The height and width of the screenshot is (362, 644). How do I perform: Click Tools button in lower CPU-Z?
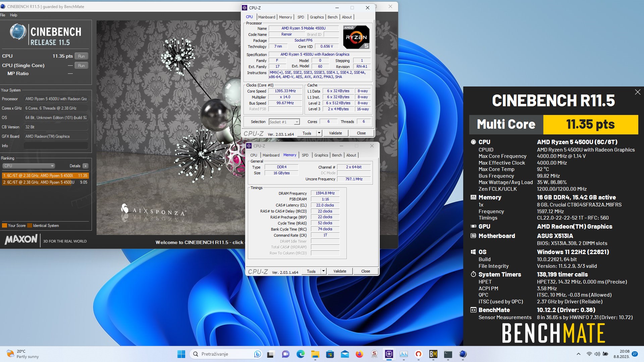(311, 271)
